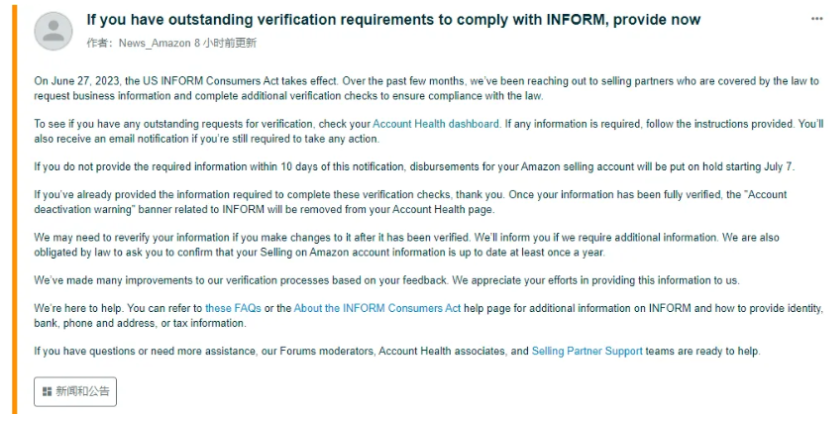This screenshot has height=428, width=837.
Task: Open About the INFORM Consumers Act link
Action: pos(377,309)
